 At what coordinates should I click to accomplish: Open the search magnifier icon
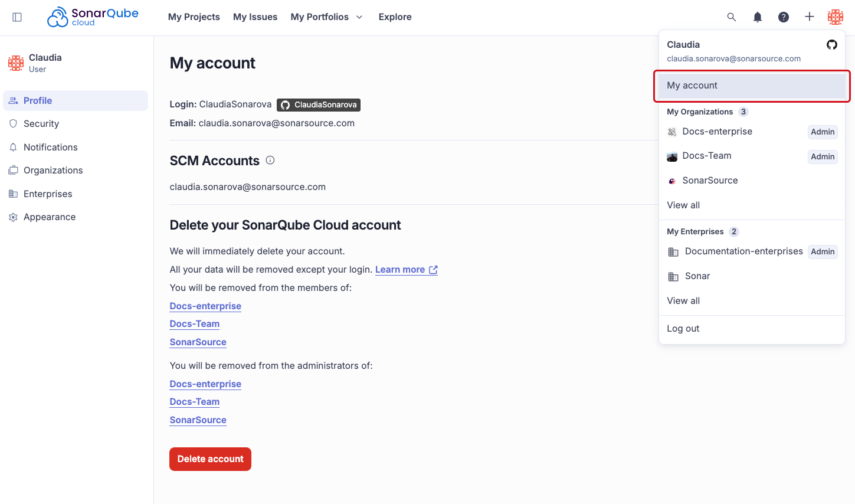[x=732, y=17]
